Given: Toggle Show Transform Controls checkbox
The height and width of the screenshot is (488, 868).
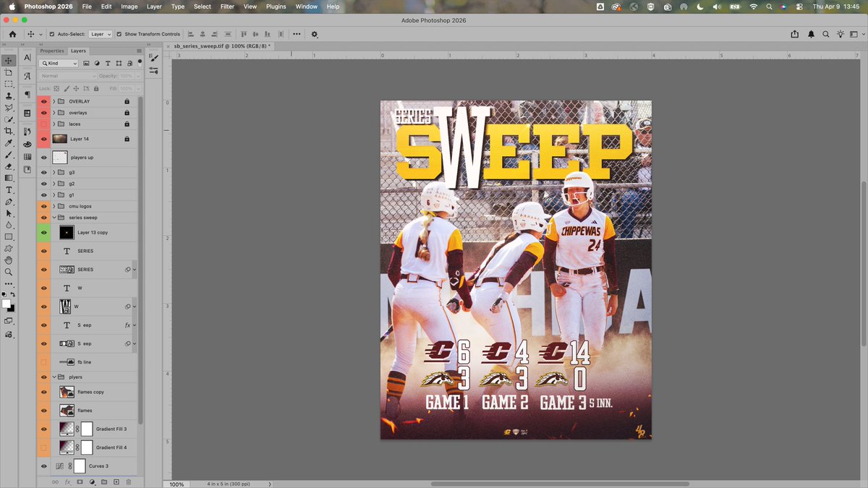Looking at the screenshot, I should 119,34.
